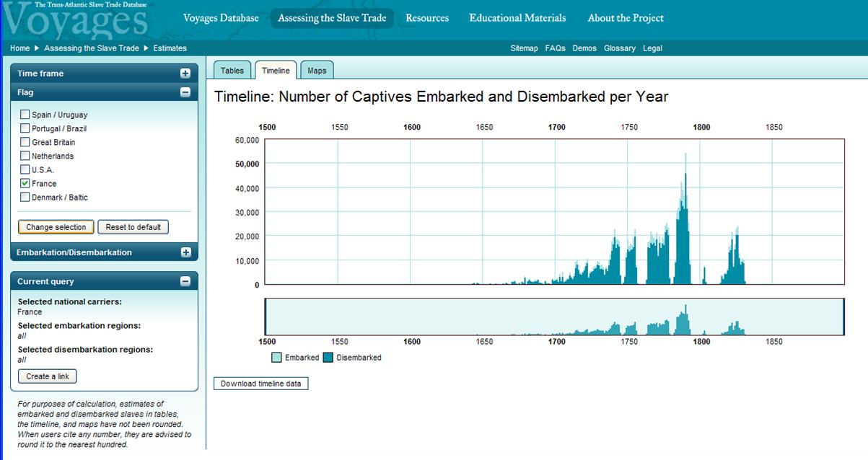
Task: Uncheck the France checkbox
Action: pos(25,183)
